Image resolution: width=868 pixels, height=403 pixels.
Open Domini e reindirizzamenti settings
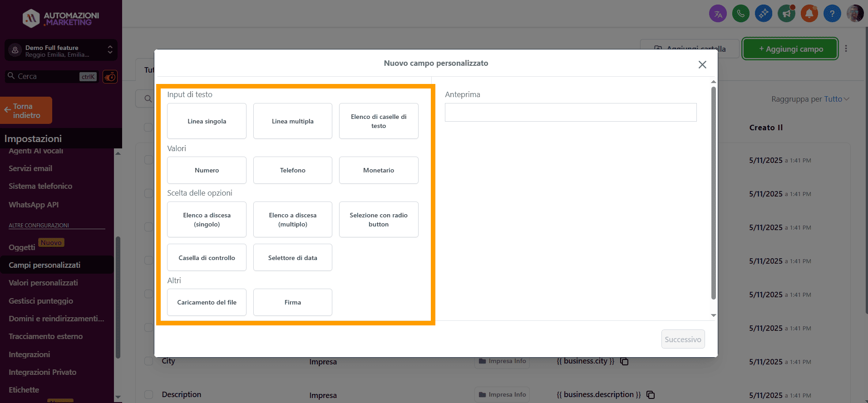click(x=56, y=319)
